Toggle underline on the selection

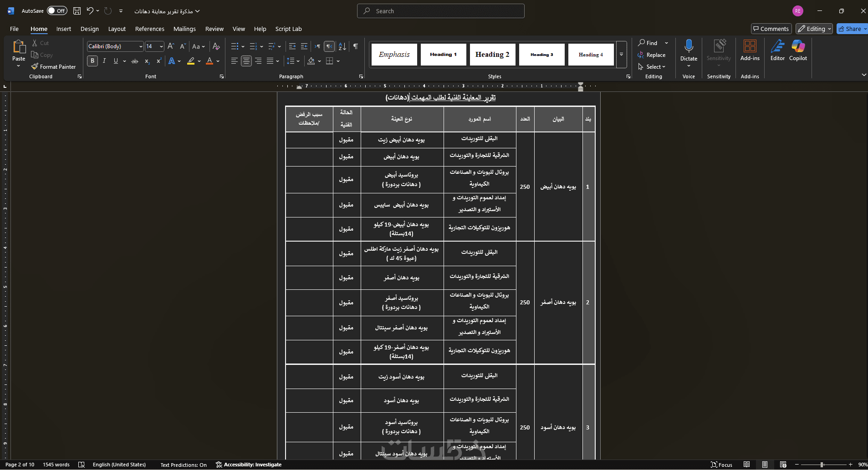click(116, 61)
